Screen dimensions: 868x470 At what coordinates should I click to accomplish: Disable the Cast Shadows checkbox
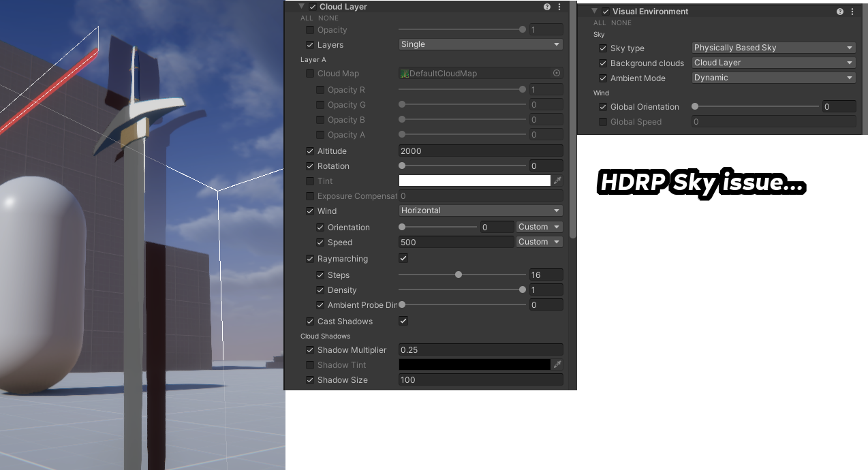pyautogui.click(x=403, y=321)
